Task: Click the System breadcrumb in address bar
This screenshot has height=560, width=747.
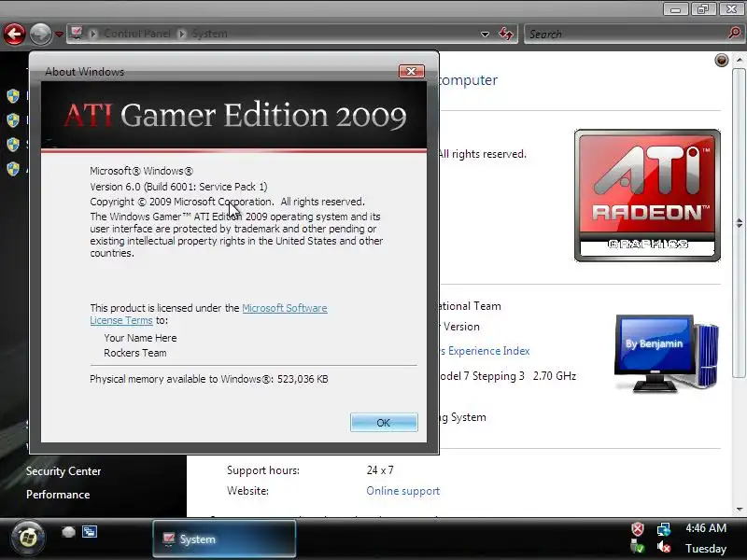Action: coord(209,34)
